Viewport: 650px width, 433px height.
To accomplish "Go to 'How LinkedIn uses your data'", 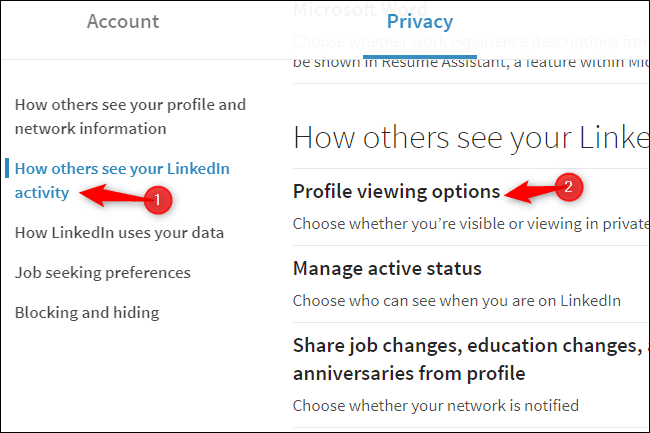I will click(x=119, y=233).
